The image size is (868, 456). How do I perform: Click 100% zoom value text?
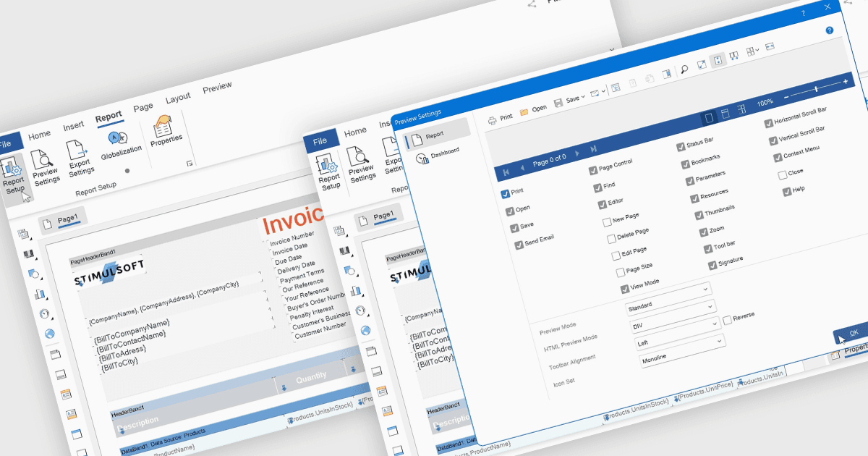coord(765,104)
